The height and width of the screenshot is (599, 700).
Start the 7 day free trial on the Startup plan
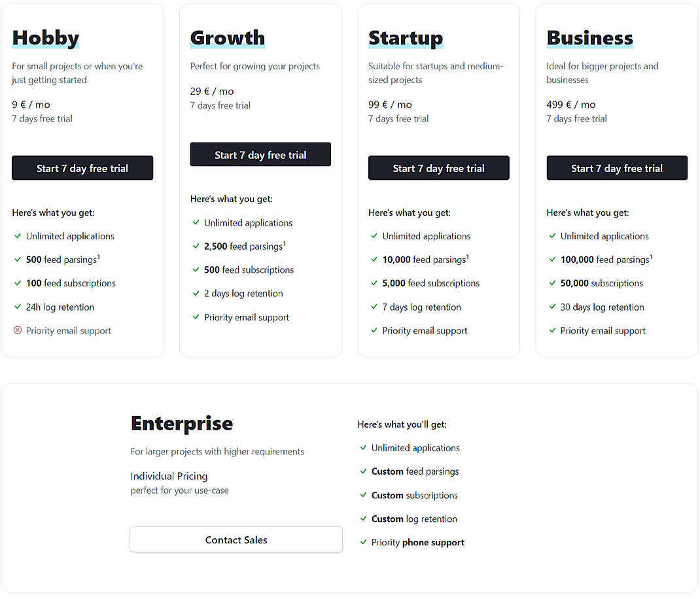pyautogui.click(x=438, y=167)
